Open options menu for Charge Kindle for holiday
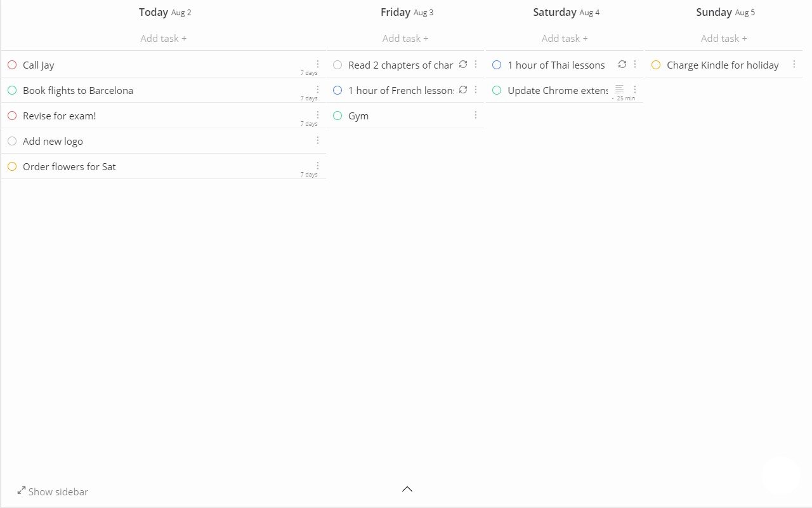This screenshot has height=508, width=812. pos(794,64)
